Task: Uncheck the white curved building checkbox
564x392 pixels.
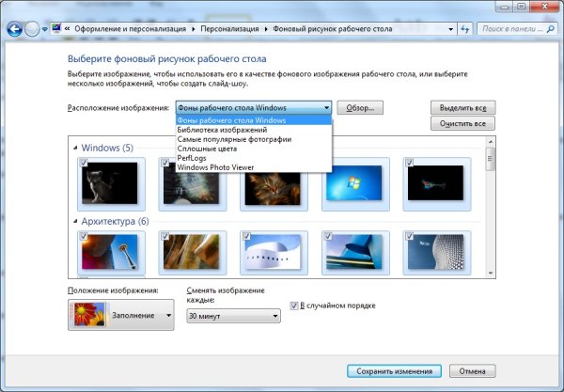Action: pos(246,236)
